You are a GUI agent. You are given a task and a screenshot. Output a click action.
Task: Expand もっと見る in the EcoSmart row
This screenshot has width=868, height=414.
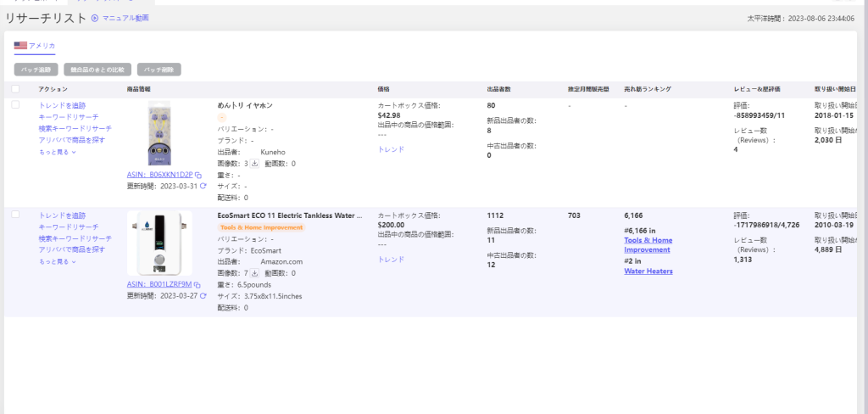point(58,262)
